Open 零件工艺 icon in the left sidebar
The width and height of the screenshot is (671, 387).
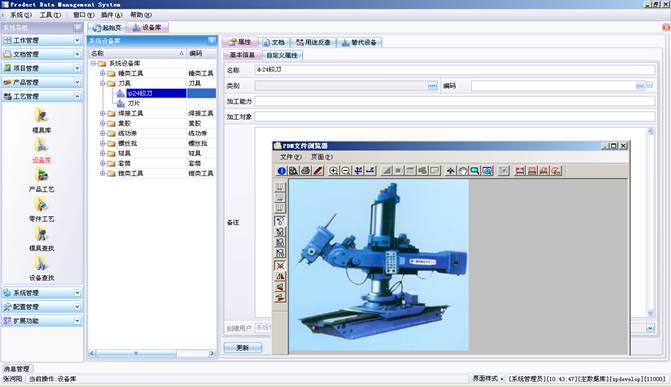(x=42, y=209)
